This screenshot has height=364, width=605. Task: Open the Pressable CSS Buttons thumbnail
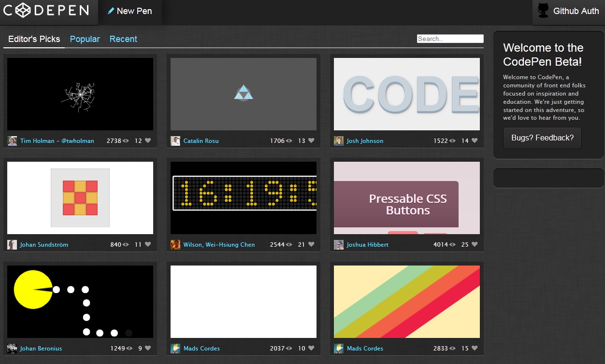407,198
